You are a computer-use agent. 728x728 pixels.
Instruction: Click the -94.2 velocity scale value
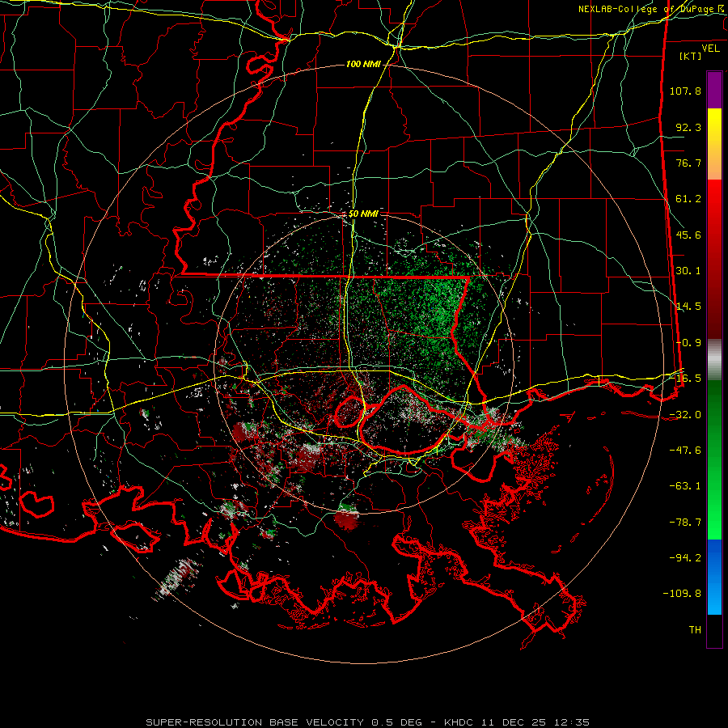pyautogui.click(x=685, y=557)
